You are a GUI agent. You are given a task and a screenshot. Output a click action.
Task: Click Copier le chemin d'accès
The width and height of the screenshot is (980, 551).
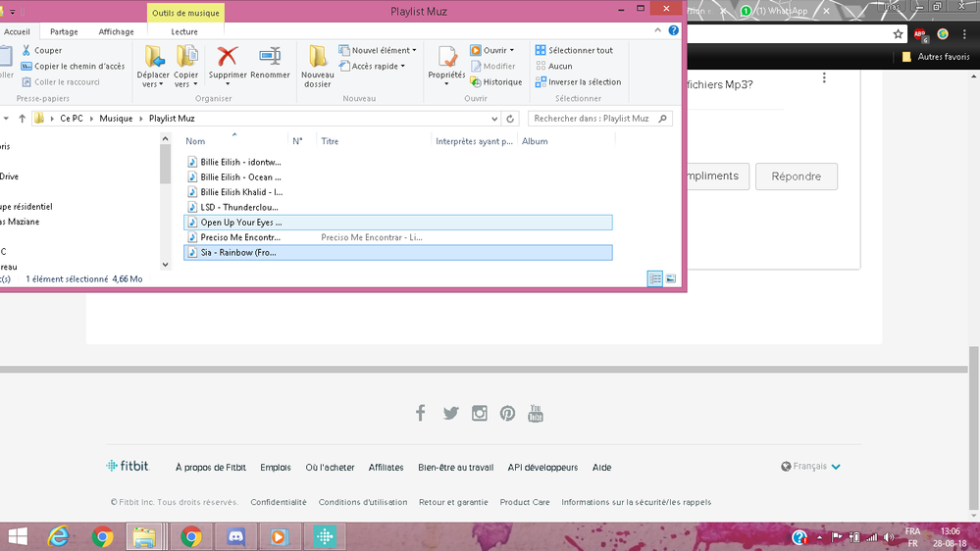coord(73,67)
